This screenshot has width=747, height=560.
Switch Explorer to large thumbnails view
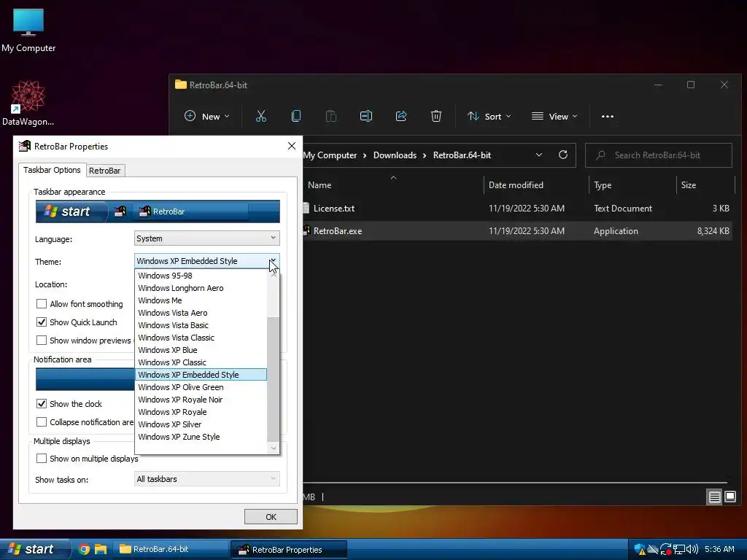(730, 497)
